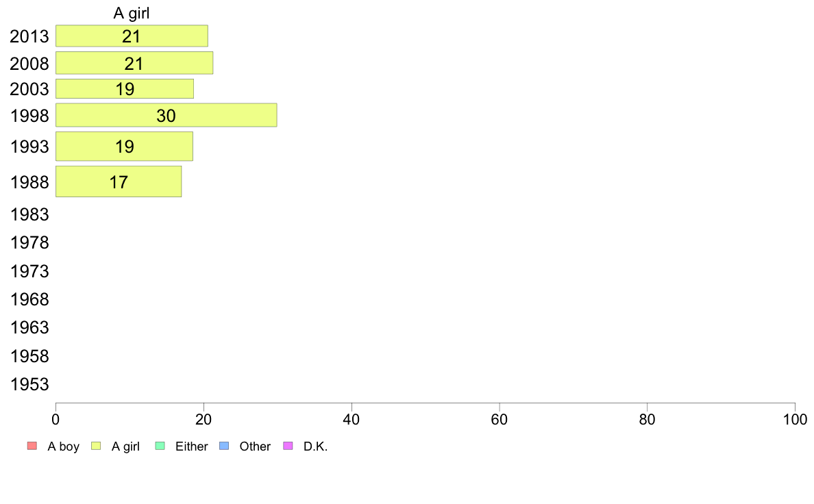
Task: Select the 1988 bar showing 17
Action: 119,181
